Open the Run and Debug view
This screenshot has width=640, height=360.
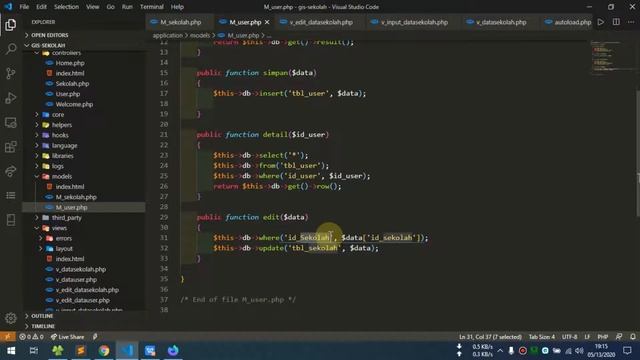11,98
